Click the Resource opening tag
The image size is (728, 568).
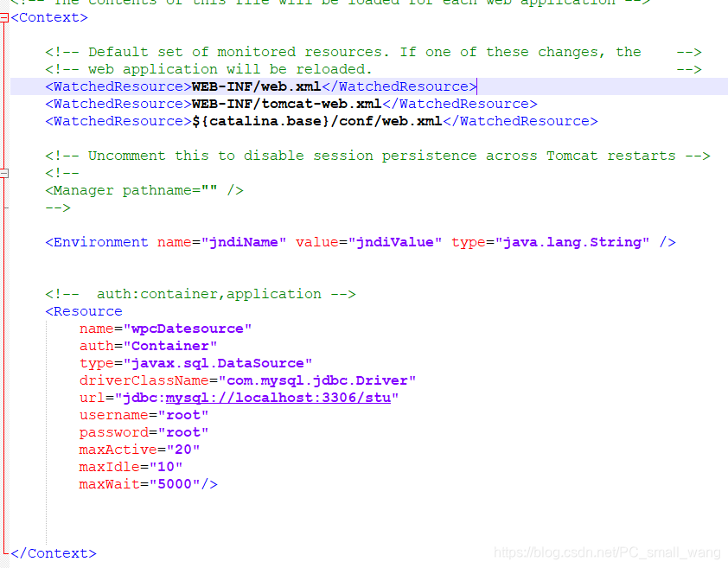(84, 311)
